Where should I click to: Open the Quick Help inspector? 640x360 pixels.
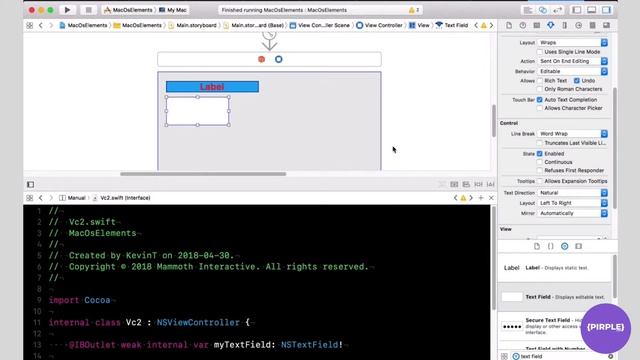[523, 25]
